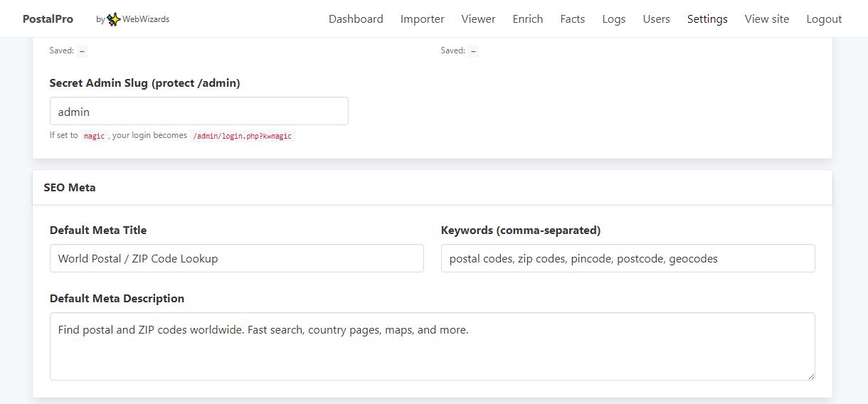Navigate to Enrich
Screen dimensions: 868x404
[527, 19]
